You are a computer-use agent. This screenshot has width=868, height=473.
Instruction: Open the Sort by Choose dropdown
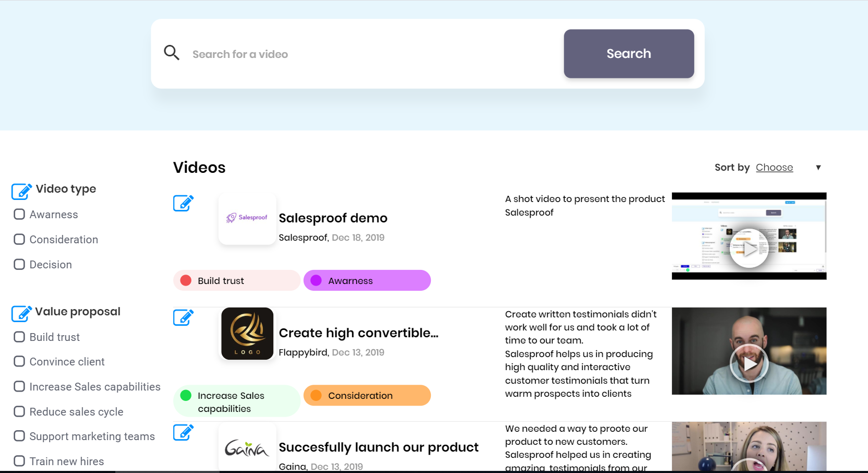point(774,168)
